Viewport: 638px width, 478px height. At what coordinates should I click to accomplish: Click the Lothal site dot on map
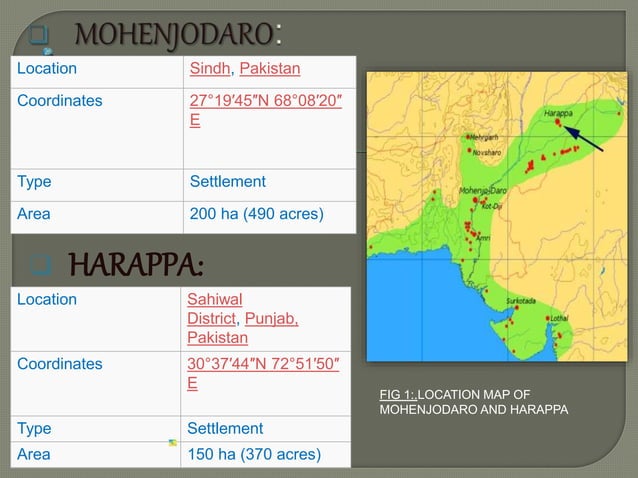[x=548, y=318]
